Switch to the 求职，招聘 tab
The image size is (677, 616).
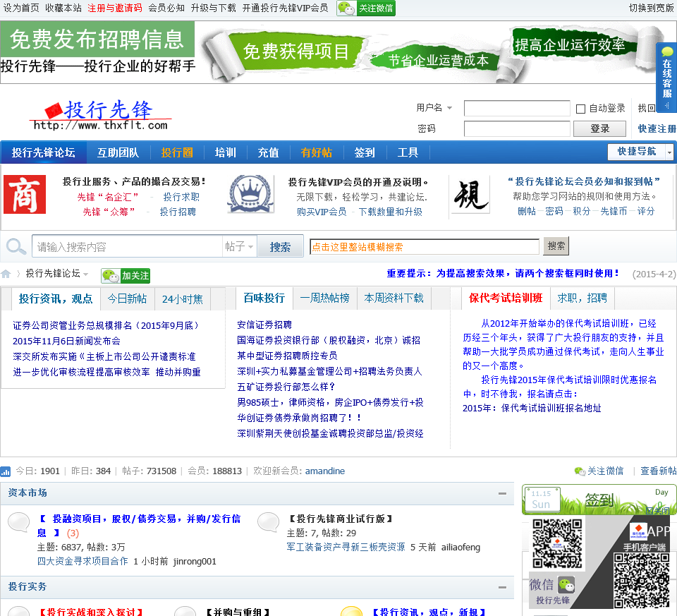pyautogui.click(x=582, y=298)
